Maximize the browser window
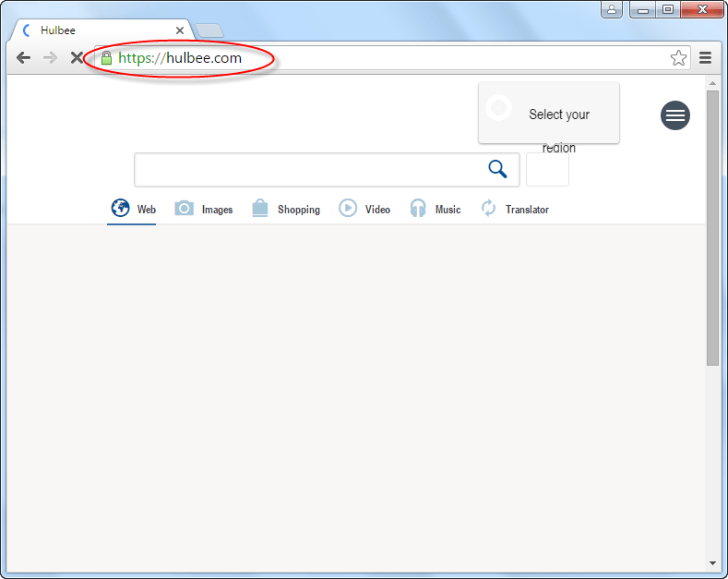Image resolution: width=728 pixels, height=579 pixels. (668, 9)
